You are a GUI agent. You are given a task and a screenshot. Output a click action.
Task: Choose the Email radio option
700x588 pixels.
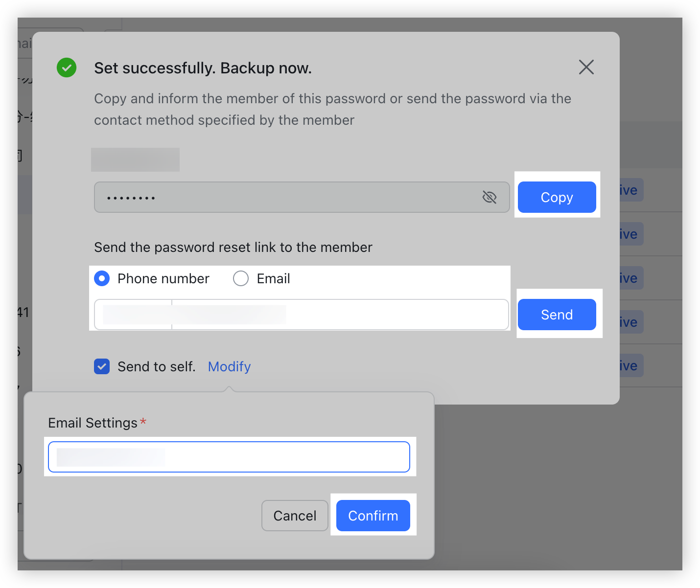241,278
